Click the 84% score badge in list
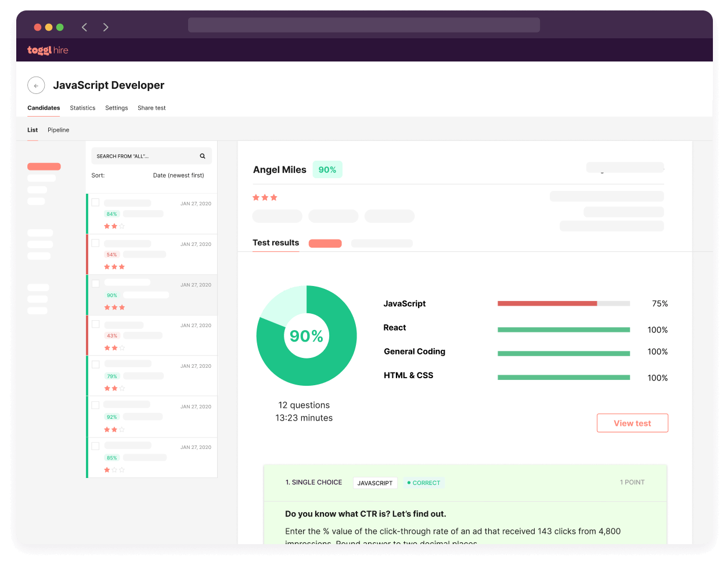The height and width of the screenshot is (565, 728). click(x=112, y=214)
